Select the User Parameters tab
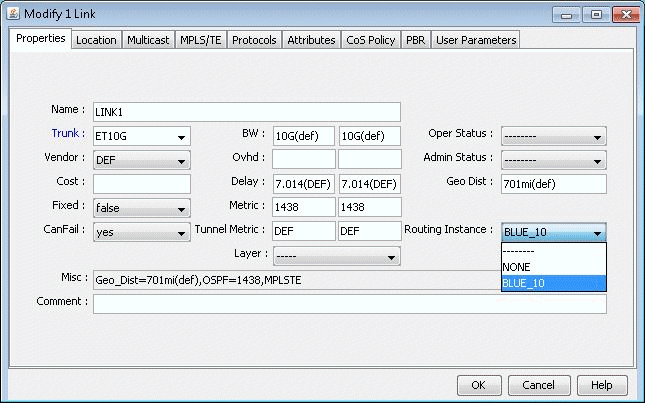 pyautogui.click(x=476, y=40)
